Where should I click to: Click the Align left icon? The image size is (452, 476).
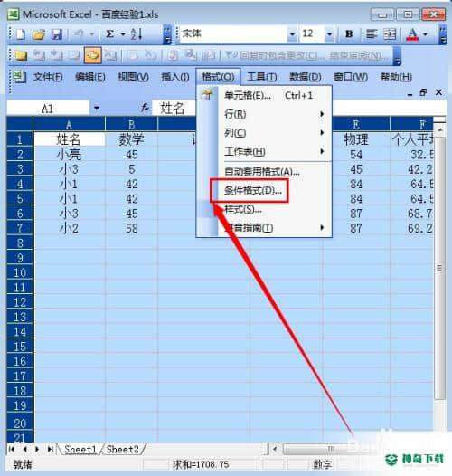point(372,34)
